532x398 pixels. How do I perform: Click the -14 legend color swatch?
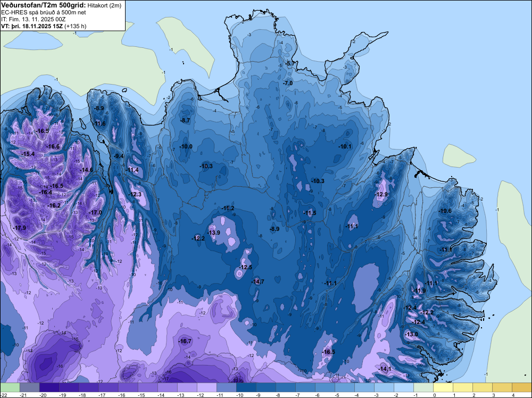[x=167, y=387]
